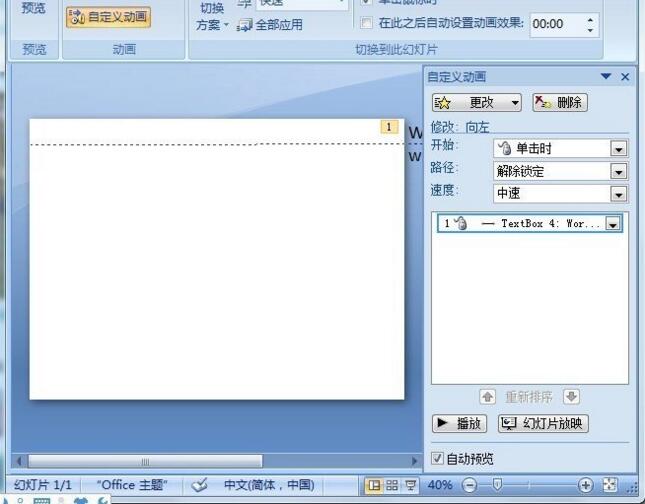Viewport: 645px width, 504px height.
Task: Select the TextBox 4 animation entry
Action: (530, 223)
